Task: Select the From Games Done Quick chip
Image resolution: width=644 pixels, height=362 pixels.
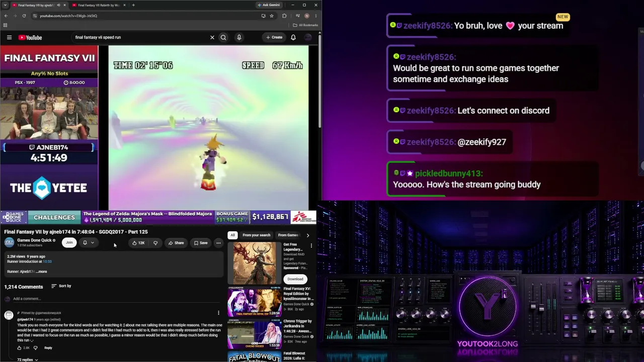Action: tap(289, 235)
